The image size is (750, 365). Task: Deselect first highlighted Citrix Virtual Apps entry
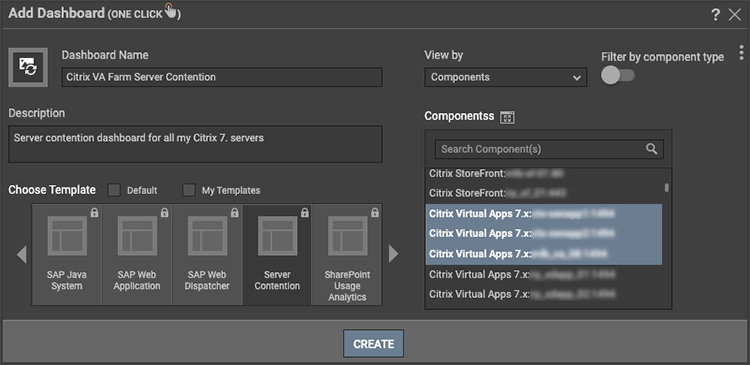[544, 214]
